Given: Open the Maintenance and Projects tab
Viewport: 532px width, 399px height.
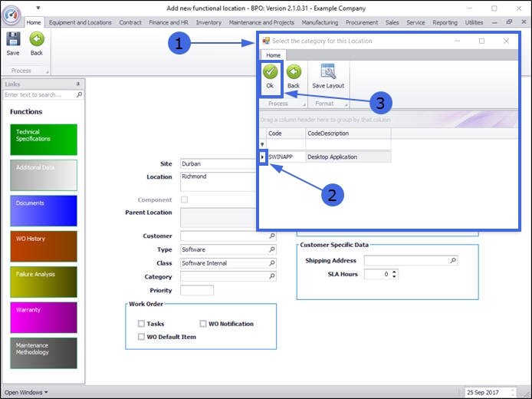Looking at the screenshot, I should click(261, 22).
